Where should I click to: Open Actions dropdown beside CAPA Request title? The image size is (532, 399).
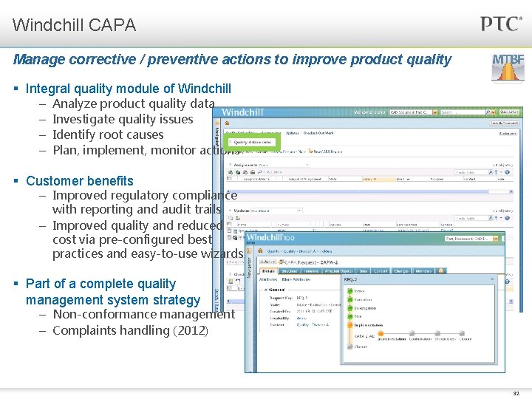[267, 262]
